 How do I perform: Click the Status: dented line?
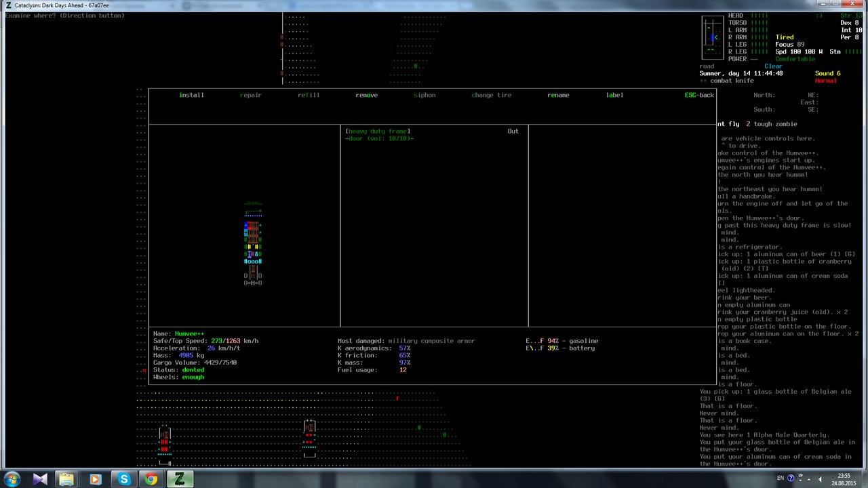click(178, 370)
